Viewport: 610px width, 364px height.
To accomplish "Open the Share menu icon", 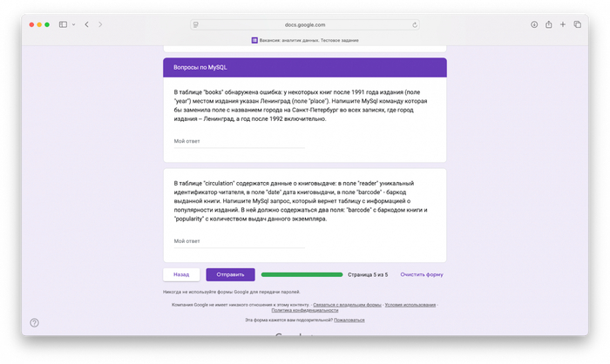I will point(549,24).
